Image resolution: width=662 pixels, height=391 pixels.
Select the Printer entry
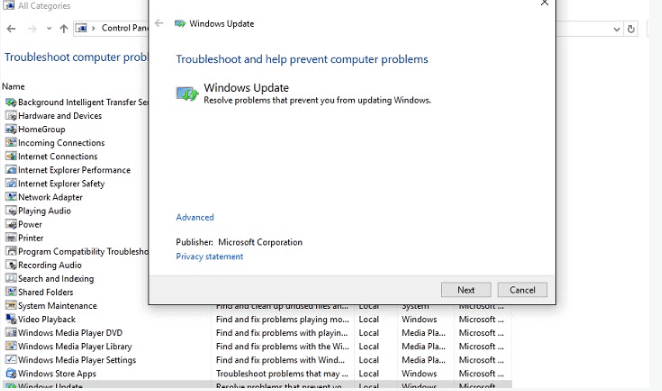coord(31,238)
